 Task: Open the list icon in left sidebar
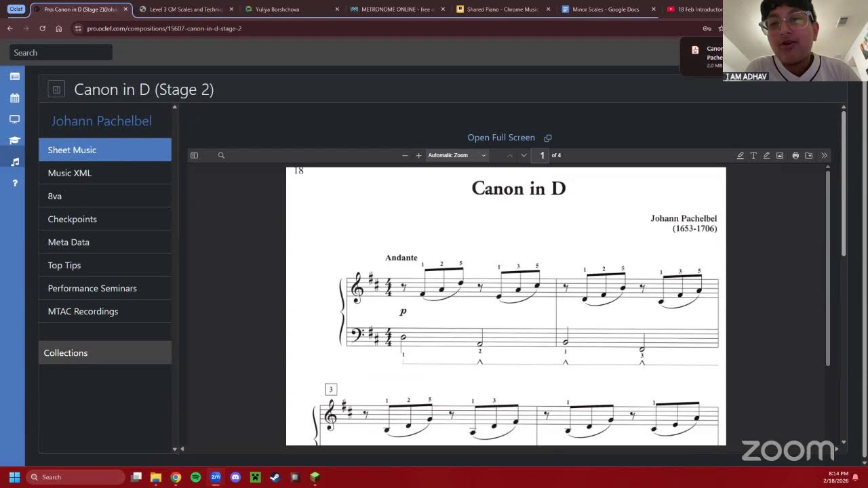click(14, 77)
